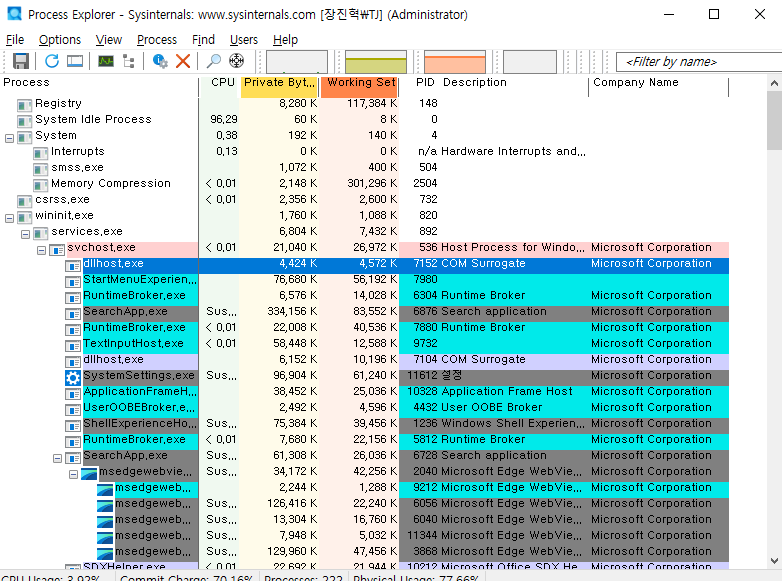This screenshot has height=581, width=782.
Task: Click the Refresh Now toolbar icon
Action: (x=52, y=61)
